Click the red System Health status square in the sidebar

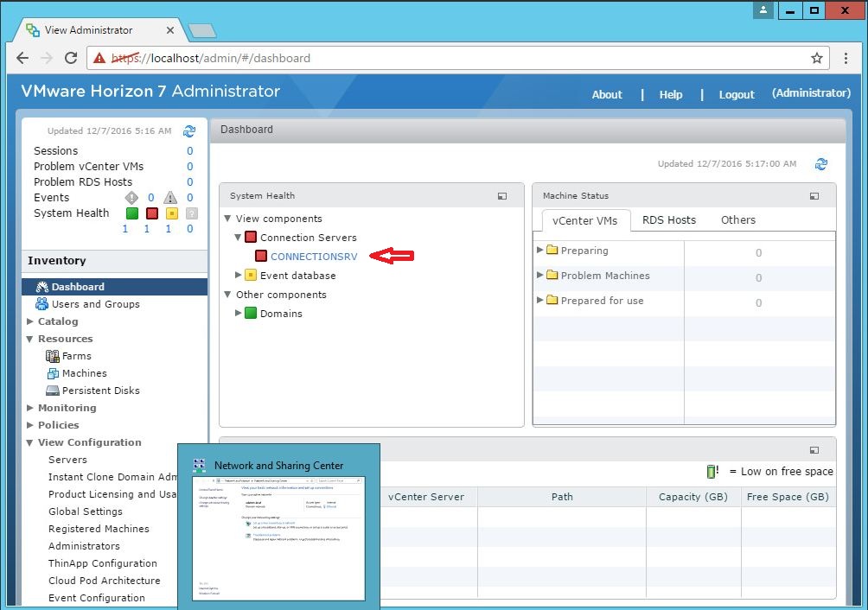click(x=151, y=213)
